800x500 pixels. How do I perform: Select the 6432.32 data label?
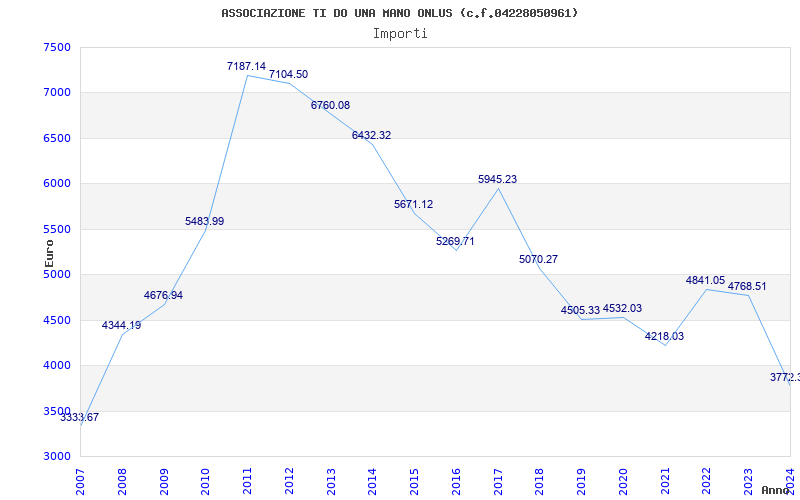tap(371, 136)
